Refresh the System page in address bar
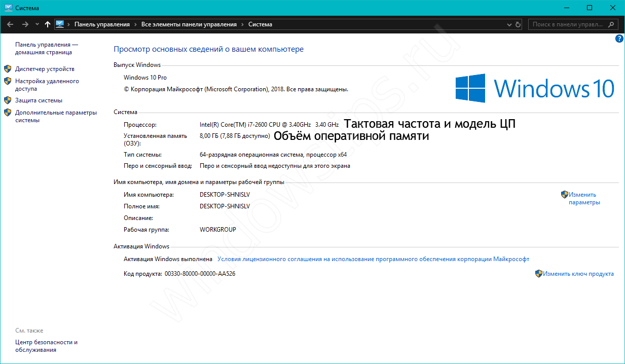Image resolution: width=625 pixels, height=364 pixels. (x=518, y=24)
